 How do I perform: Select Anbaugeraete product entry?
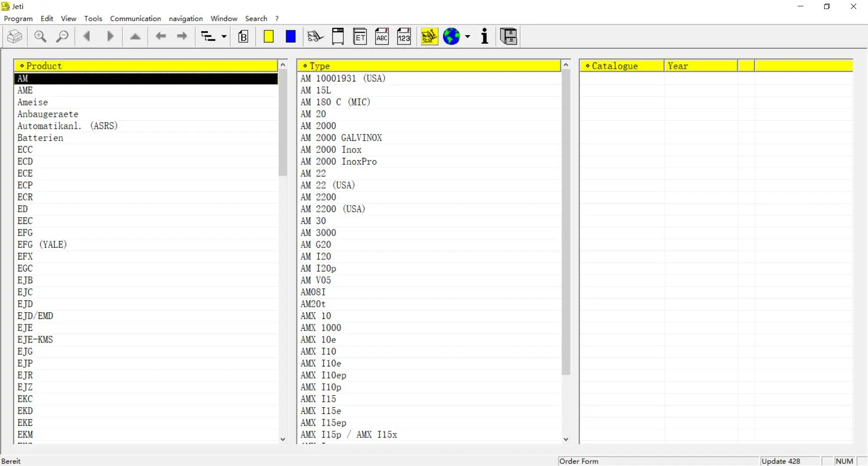(146, 114)
